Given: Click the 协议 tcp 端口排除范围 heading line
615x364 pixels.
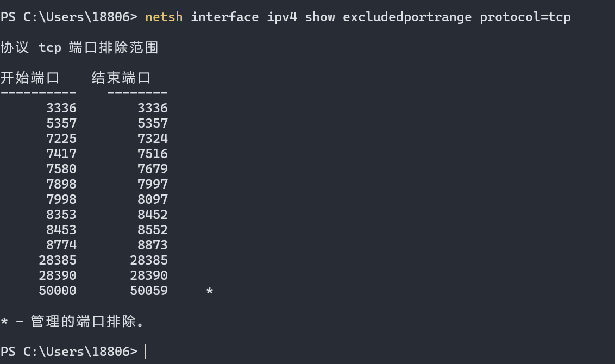Looking at the screenshot, I should (79, 47).
